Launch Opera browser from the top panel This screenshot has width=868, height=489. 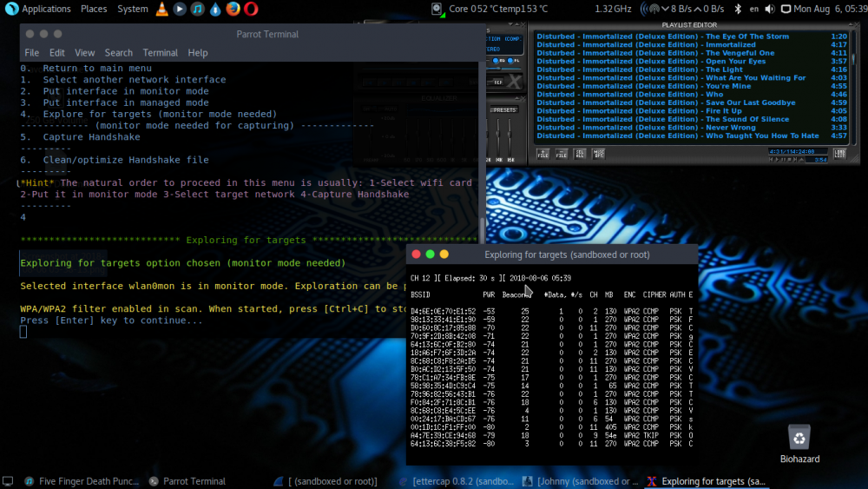coord(251,9)
